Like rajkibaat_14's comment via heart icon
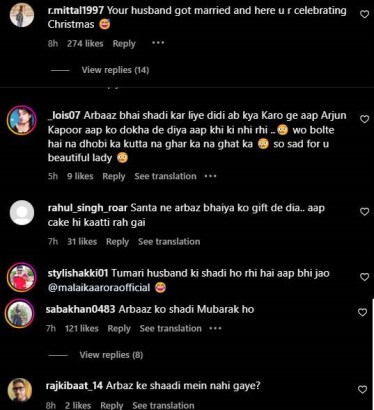 pyautogui.click(x=362, y=389)
